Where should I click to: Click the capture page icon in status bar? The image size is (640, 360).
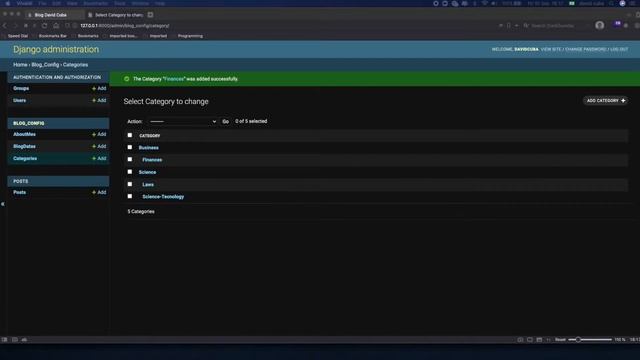tap(520, 340)
